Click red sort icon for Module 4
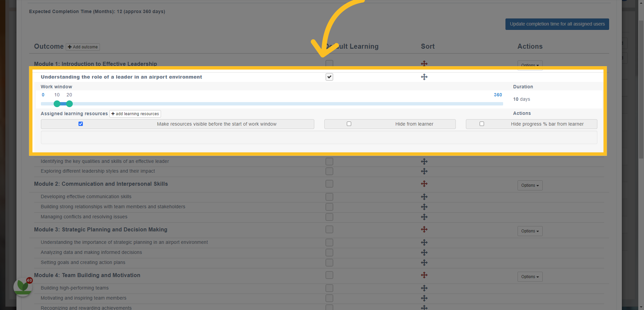The height and width of the screenshot is (310, 644). [424, 275]
